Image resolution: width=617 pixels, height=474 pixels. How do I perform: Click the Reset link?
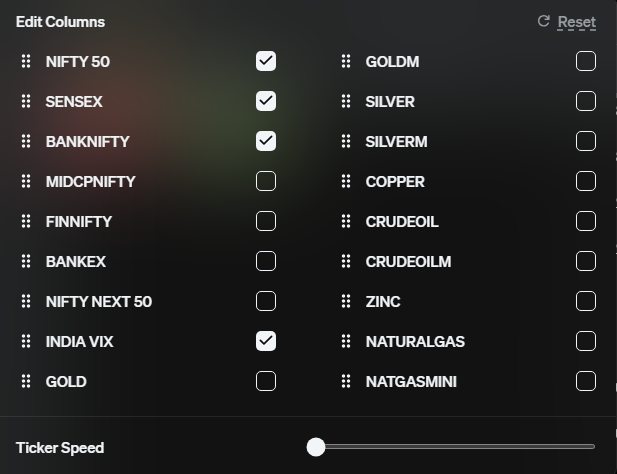click(577, 22)
